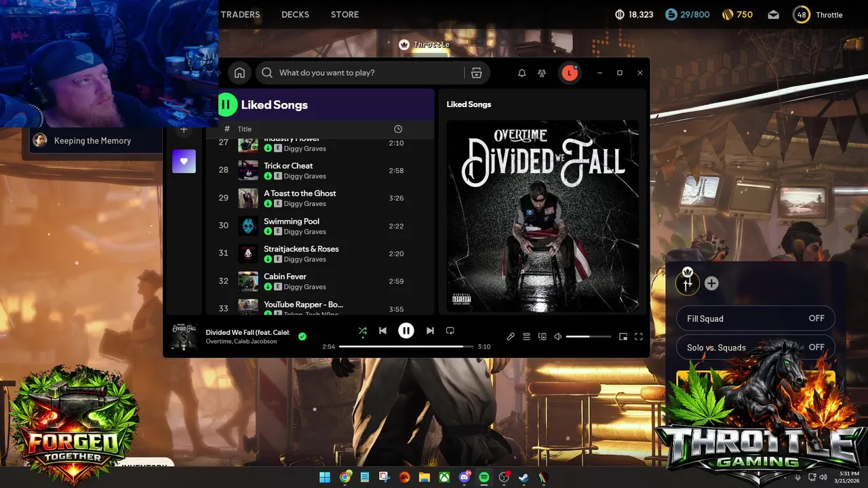868x488 pixels.
Task: Click the 750 gold currency counter
Action: tap(737, 14)
